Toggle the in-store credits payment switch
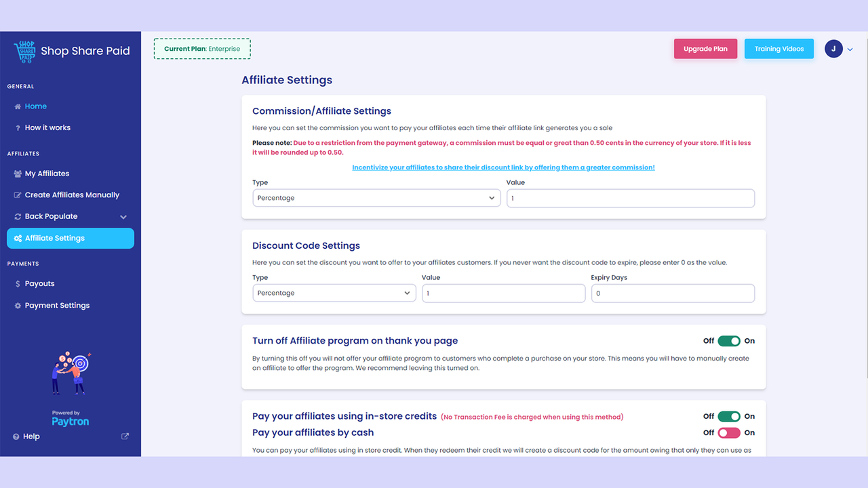 click(729, 416)
